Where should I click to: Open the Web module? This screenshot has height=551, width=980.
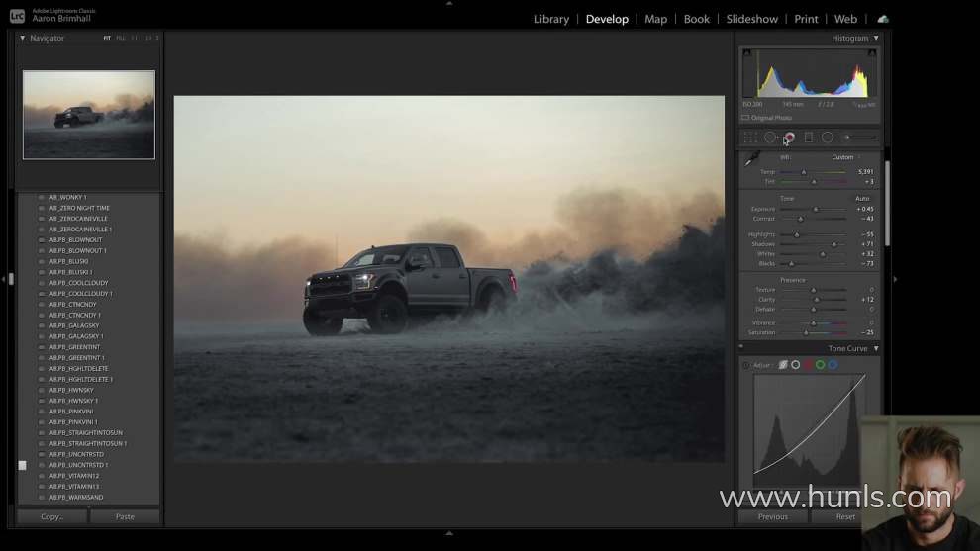click(x=845, y=19)
